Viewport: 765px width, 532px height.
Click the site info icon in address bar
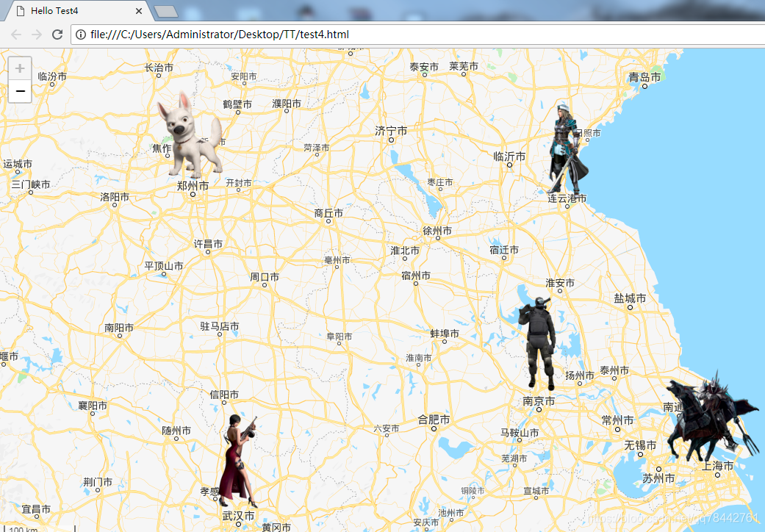coord(81,35)
